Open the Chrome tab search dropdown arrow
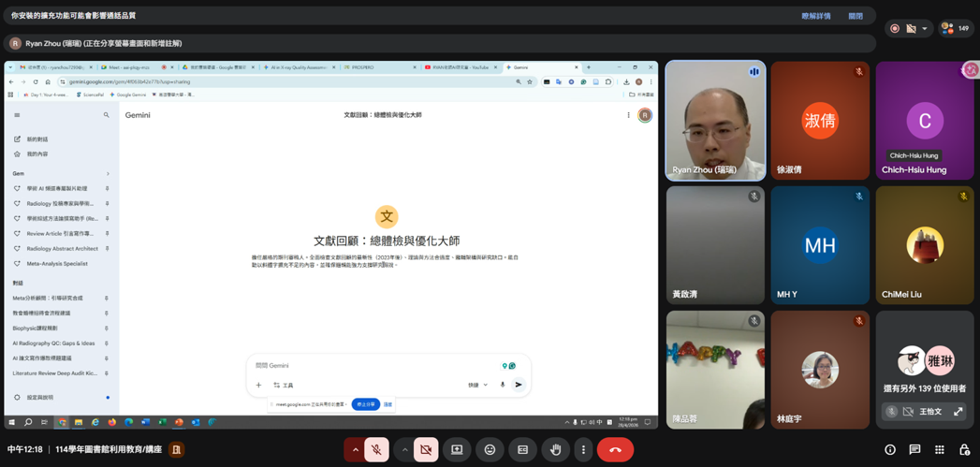Viewport: 980px width, 467px height. tap(10, 66)
